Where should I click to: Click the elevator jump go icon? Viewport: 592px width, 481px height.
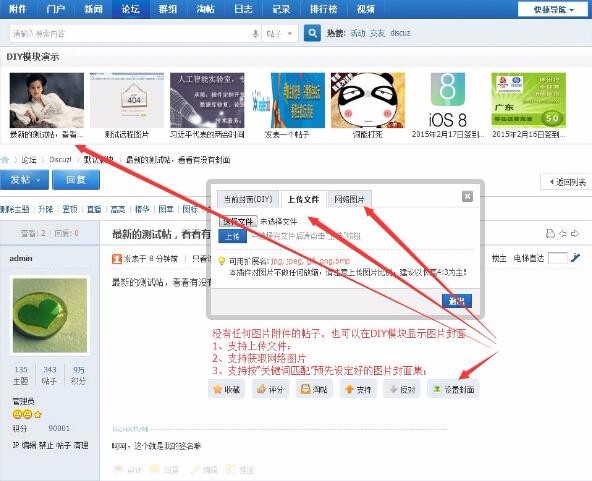click(x=575, y=258)
